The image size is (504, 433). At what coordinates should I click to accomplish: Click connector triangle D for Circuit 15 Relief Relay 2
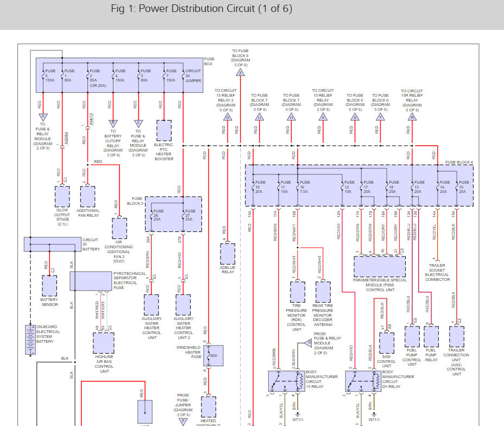[x=228, y=117]
